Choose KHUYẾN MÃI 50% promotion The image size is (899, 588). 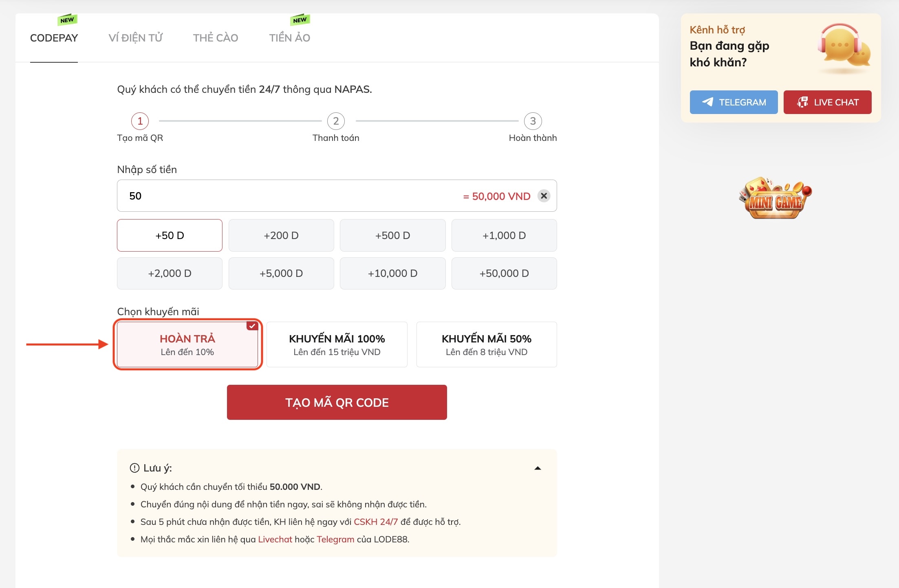tap(486, 344)
